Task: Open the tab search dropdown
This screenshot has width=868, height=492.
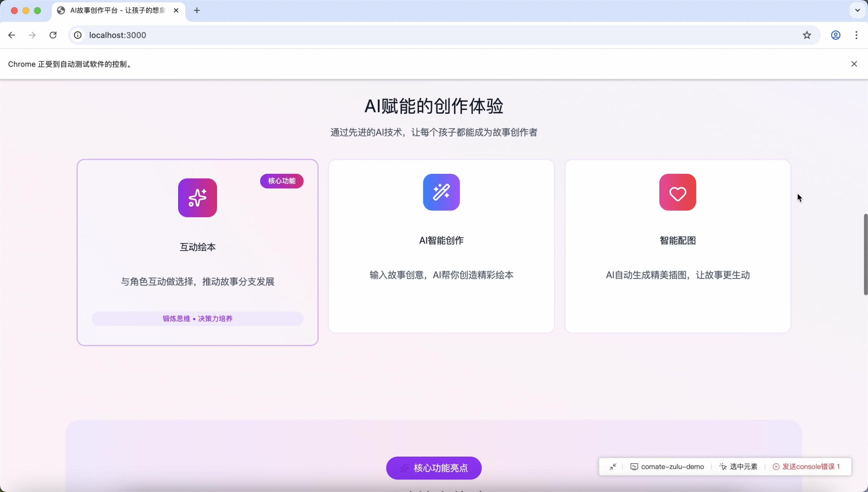Action: pos(857,10)
